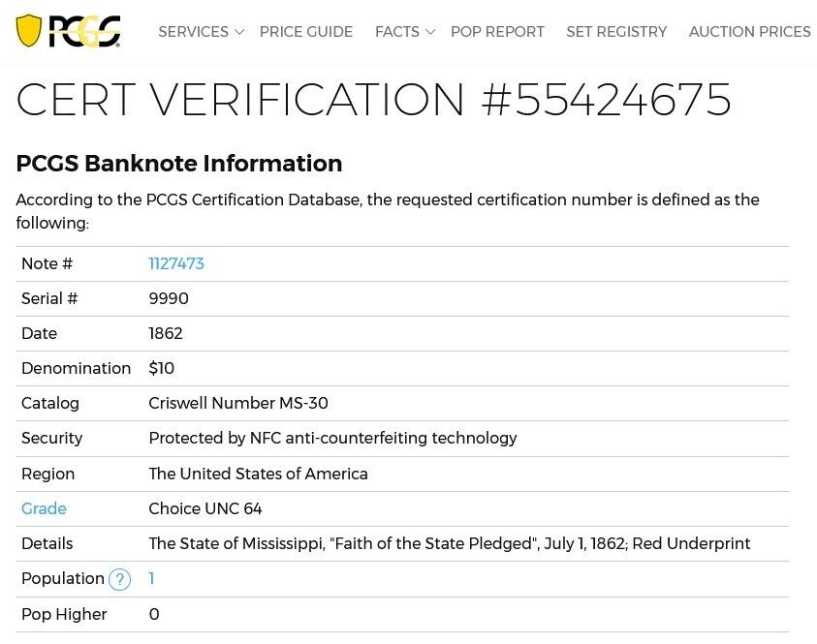
Task: Select the Criswell Number MS-30 catalog value
Action: click(238, 403)
